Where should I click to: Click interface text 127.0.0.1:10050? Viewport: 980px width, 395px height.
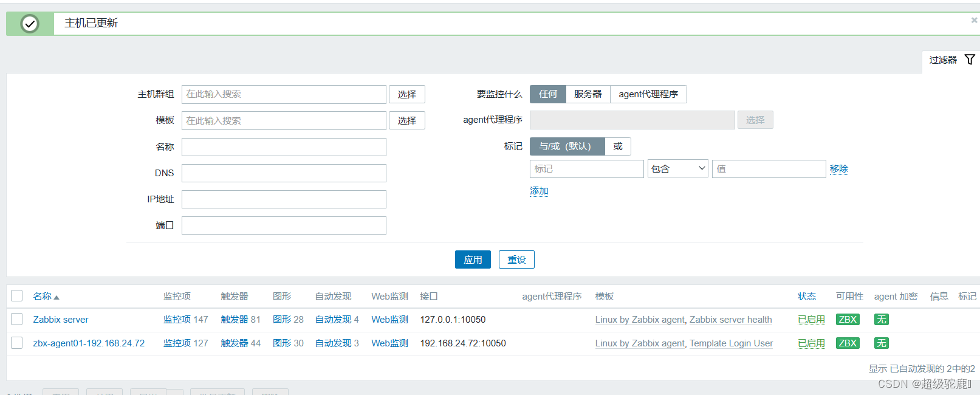(x=453, y=320)
